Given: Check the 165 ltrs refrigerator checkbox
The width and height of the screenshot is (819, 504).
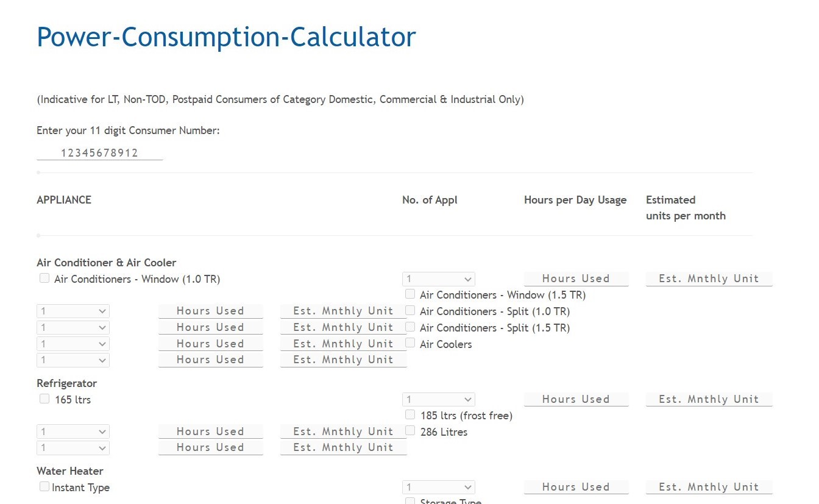Looking at the screenshot, I should click(44, 399).
